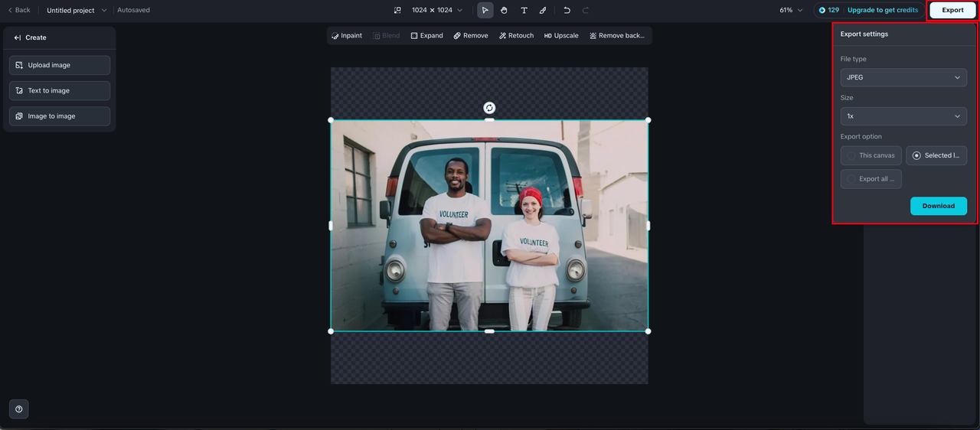Redo the last action
Viewport: 980px width, 430px height.
(x=586, y=10)
